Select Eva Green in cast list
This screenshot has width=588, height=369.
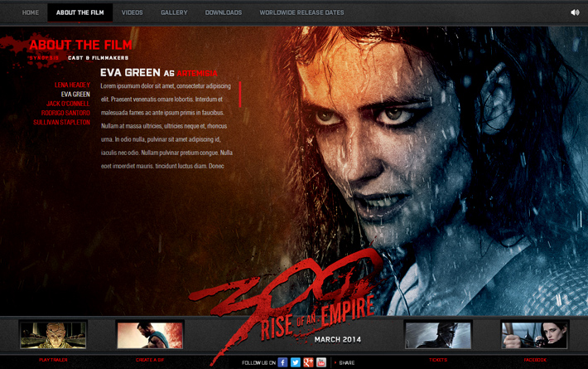point(75,95)
